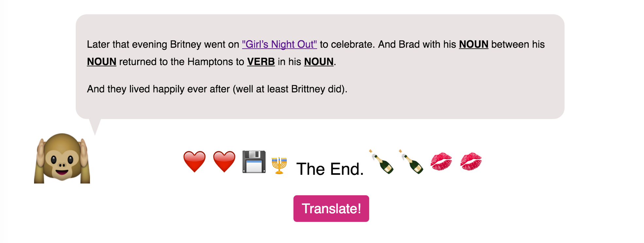Image resolution: width=644 pixels, height=243 pixels.
Task: Click the VERB placeholder word
Action: pyautogui.click(x=261, y=62)
